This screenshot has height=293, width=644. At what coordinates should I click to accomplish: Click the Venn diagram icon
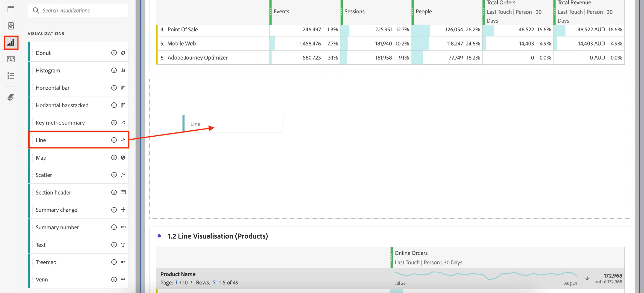pos(123,279)
